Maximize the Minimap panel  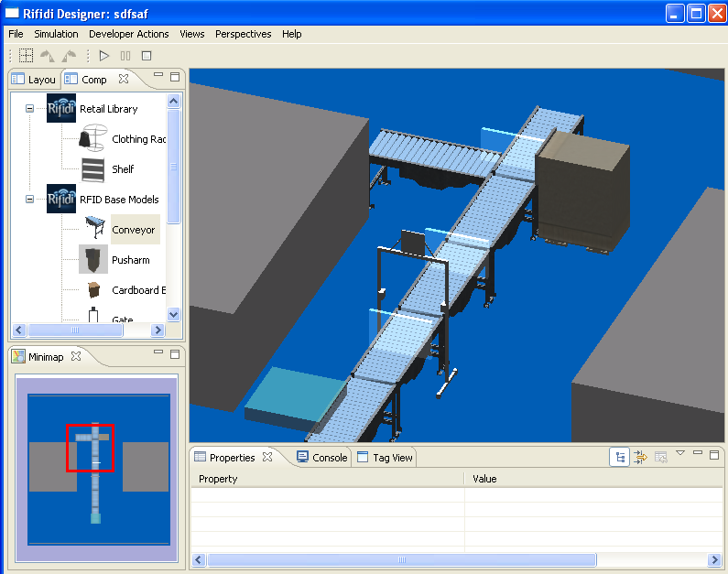pyautogui.click(x=175, y=354)
